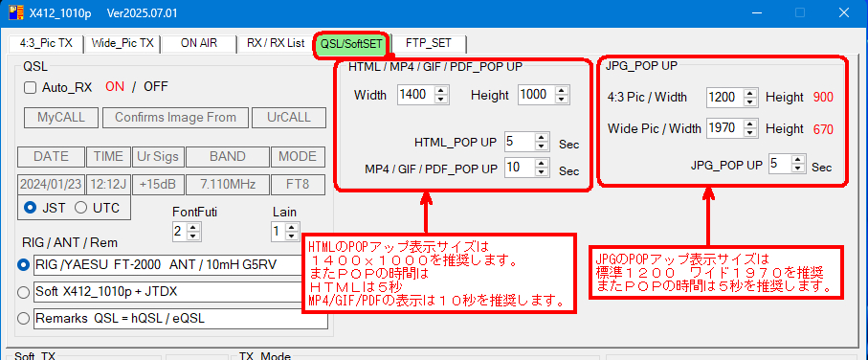Decrease MP4 / GIF / PDF_POP UP seconds
The image size is (868, 360).
pyautogui.click(x=542, y=171)
